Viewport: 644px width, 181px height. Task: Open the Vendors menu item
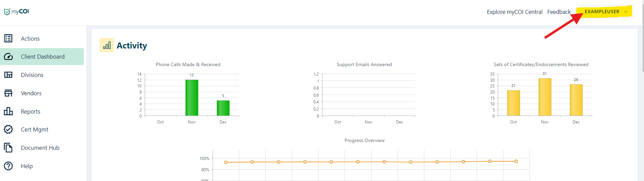31,93
